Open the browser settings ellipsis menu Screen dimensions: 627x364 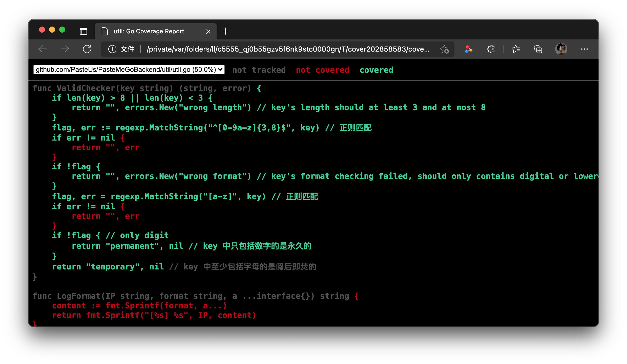[x=584, y=49]
